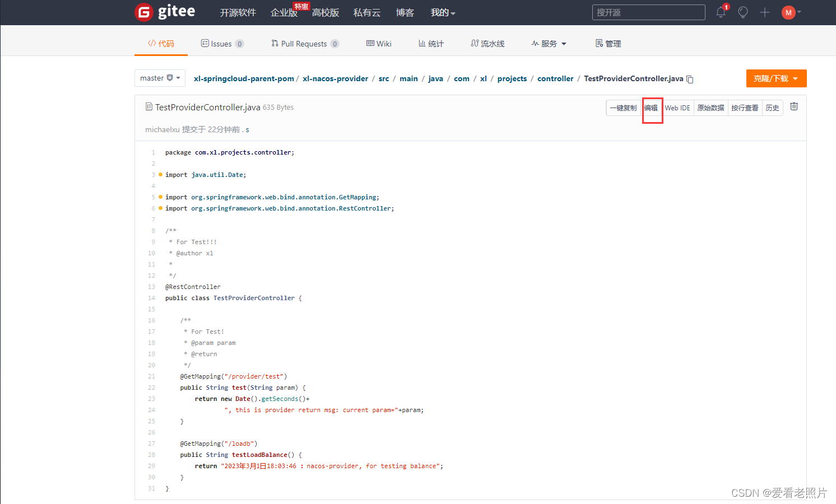Click the lightbulb icon in header
Screen dimensions: 836x504
point(743,12)
